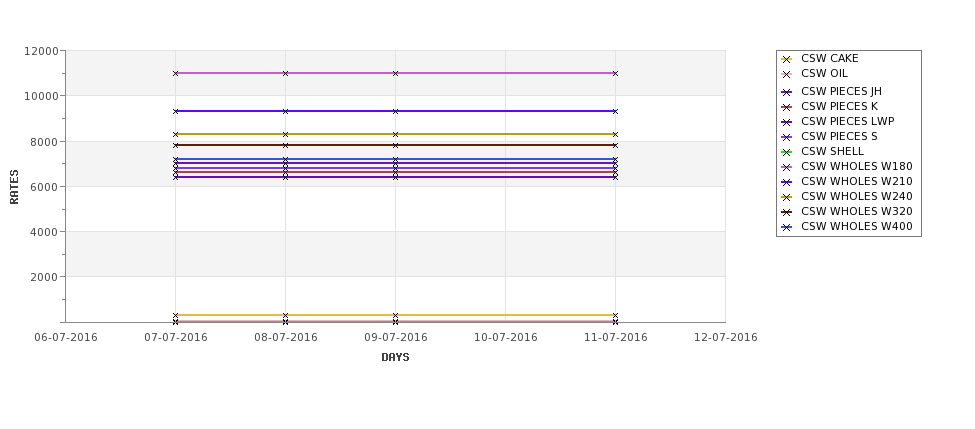Click the CSW CAKE data point on 08-07-2016

coord(285,315)
